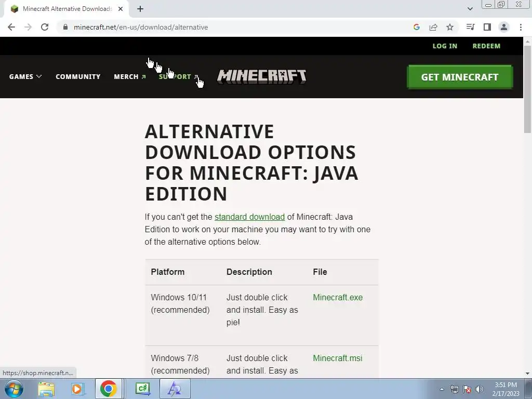This screenshot has width=532, height=399.
Task: Open the C# app in taskbar
Action: coord(143,389)
